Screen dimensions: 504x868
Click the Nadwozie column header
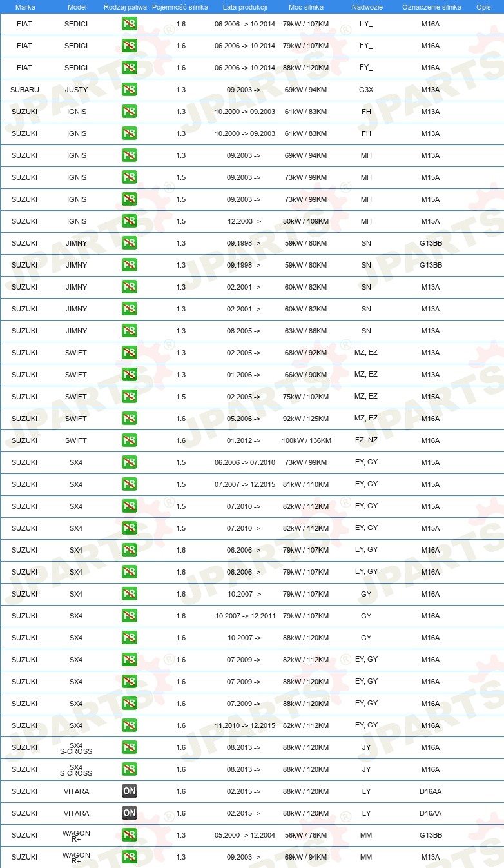click(367, 7)
